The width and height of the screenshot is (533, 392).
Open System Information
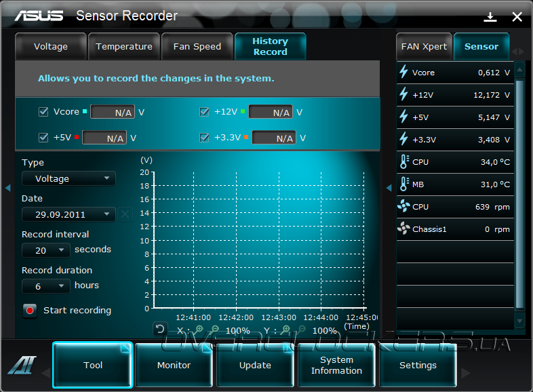tap(336, 365)
